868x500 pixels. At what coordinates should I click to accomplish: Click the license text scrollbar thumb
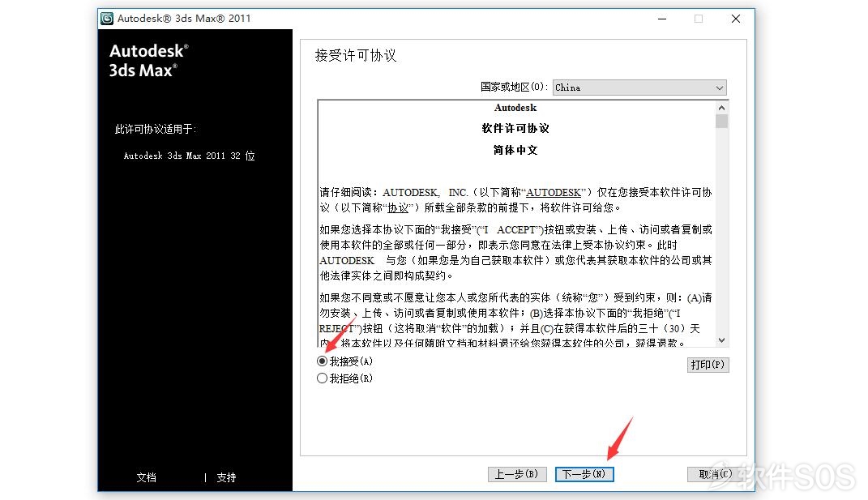click(x=721, y=122)
